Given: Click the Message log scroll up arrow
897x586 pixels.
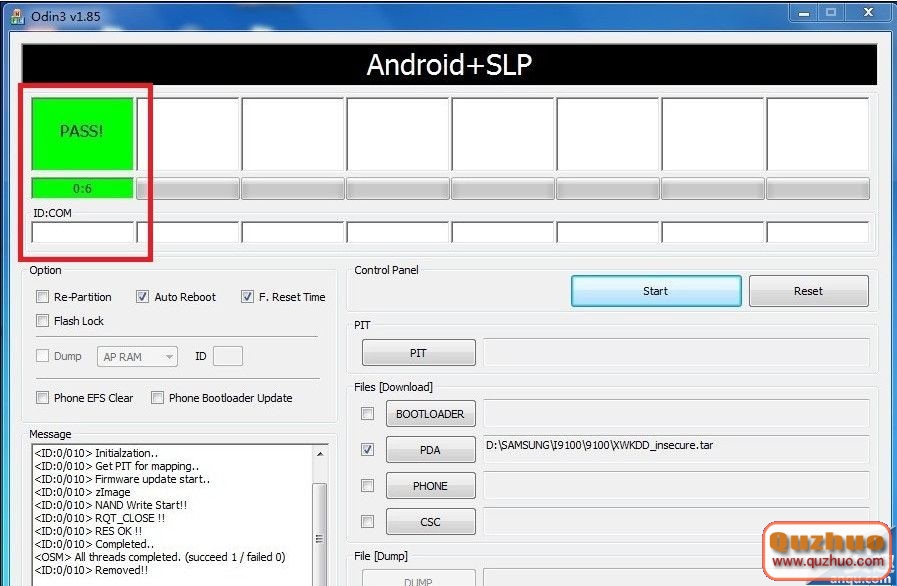Looking at the screenshot, I should [x=320, y=454].
